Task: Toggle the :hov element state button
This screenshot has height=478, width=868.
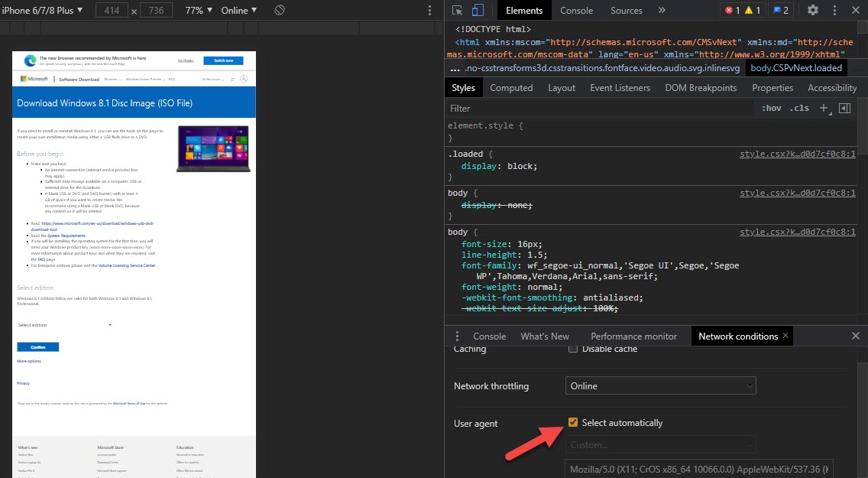Action: click(x=771, y=109)
